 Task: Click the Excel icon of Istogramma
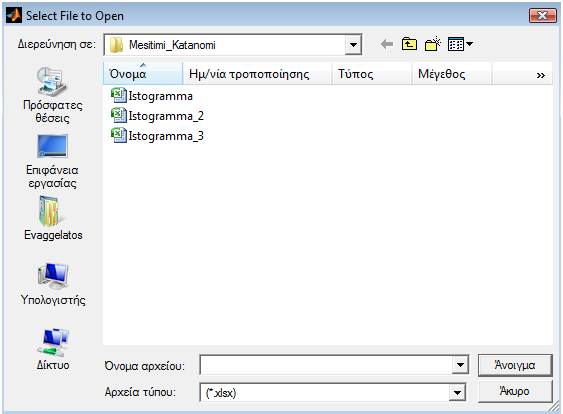pos(119,96)
